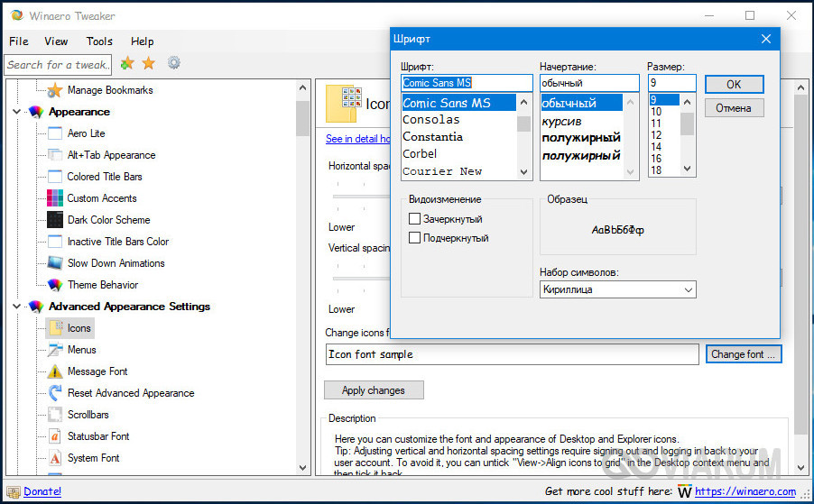Viewport: 814px width, 504px height.
Task: Click the Winaero W logo icon
Action: point(685,491)
